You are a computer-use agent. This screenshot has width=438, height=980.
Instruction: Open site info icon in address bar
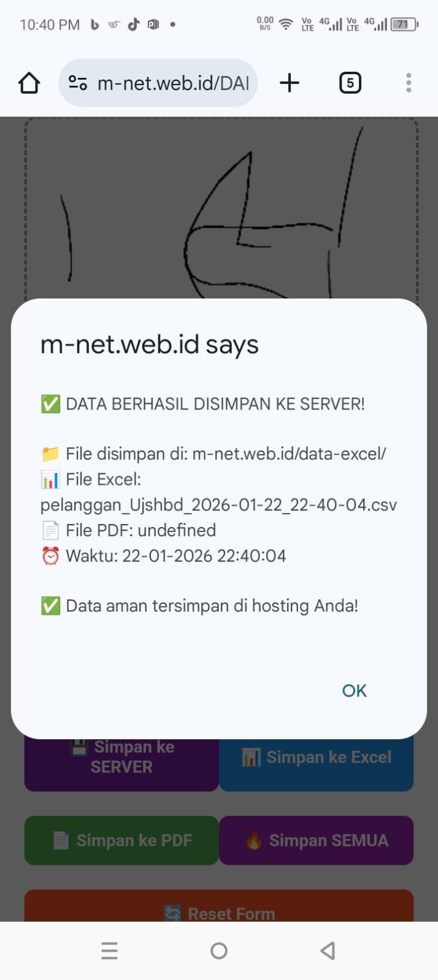tap(78, 83)
